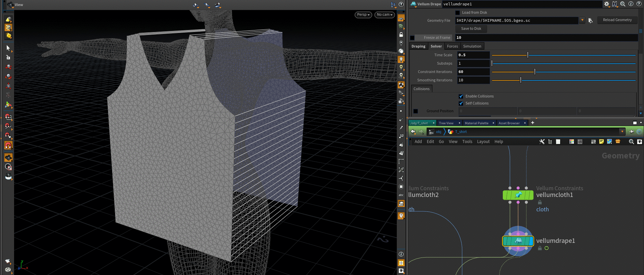Open the No cam camera menu
The width and height of the screenshot is (644, 275).
pyautogui.click(x=384, y=15)
